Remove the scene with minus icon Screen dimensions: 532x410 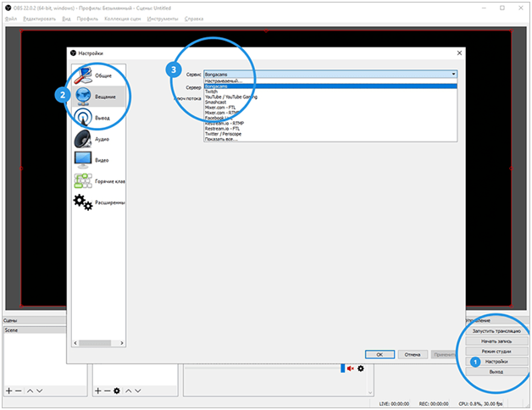(19, 391)
